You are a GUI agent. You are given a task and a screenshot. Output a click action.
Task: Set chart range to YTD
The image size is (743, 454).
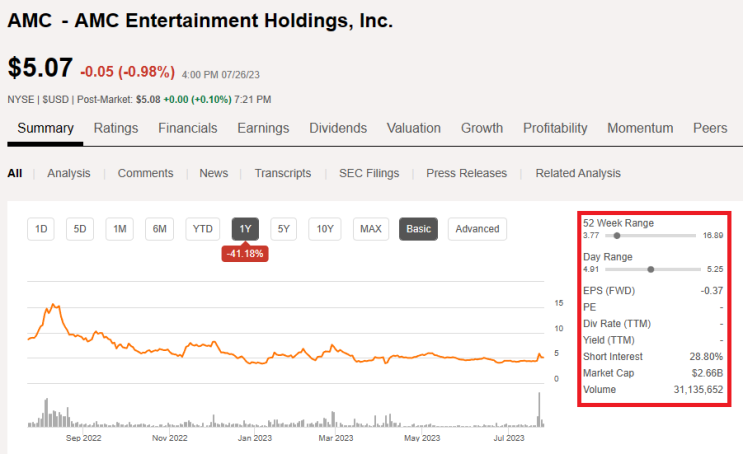[x=203, y=229]
